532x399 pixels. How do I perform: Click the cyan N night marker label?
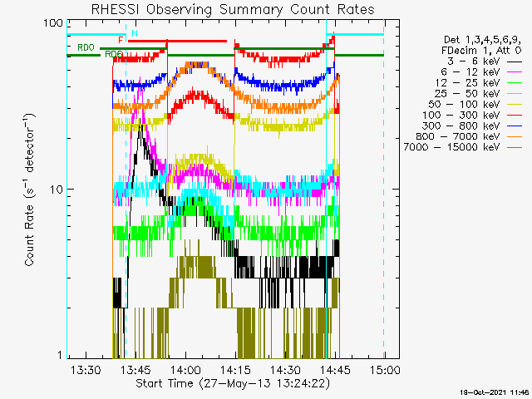pos(135,33)
